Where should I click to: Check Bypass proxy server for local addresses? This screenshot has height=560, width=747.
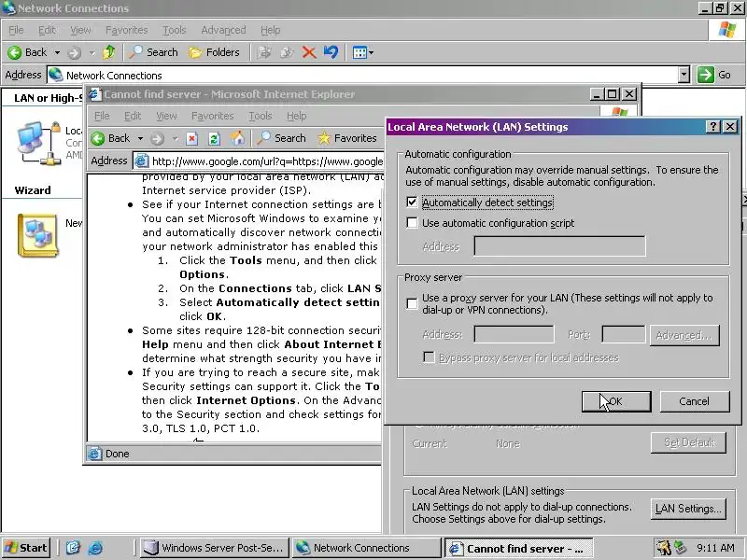click(x=429, y=357)
